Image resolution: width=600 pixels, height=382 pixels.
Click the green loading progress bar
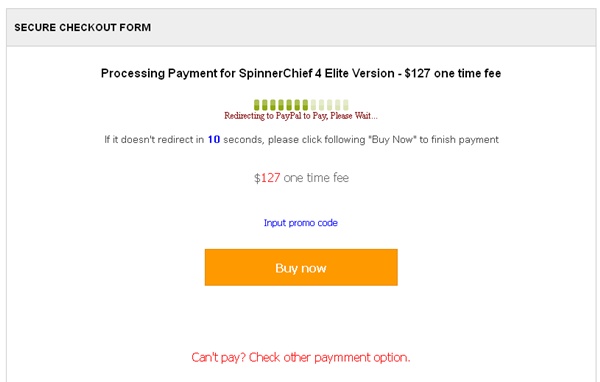tap(301, 104)
